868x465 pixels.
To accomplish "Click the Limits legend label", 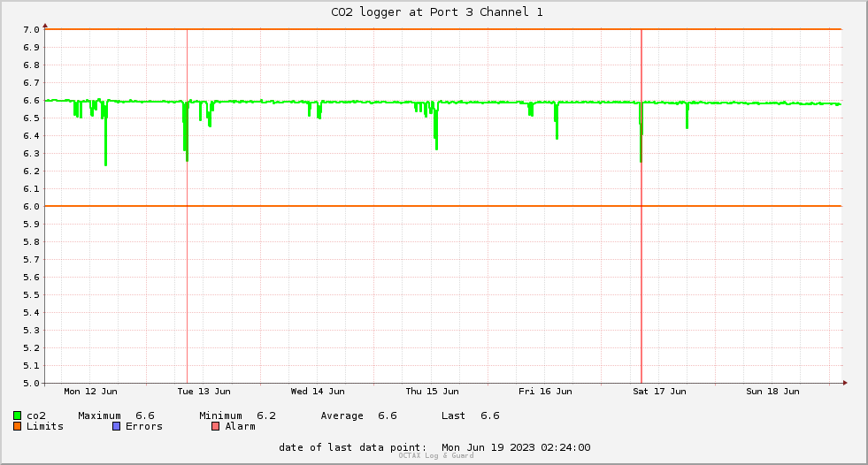I will (45, 426).
